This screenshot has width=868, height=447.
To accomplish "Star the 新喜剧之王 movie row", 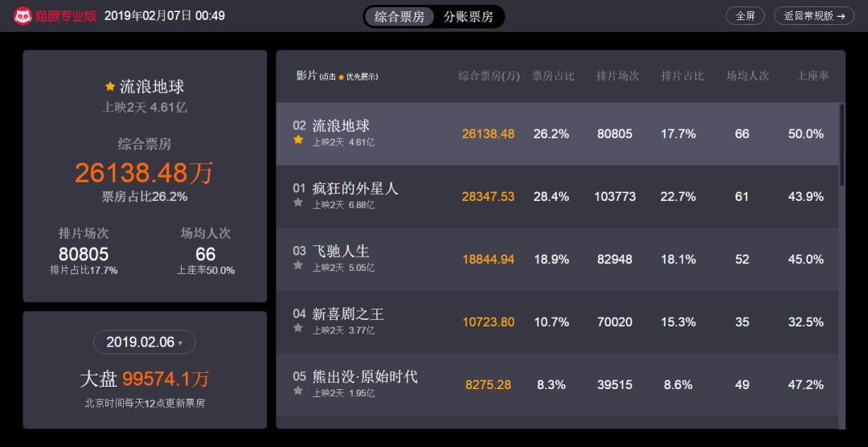I will click(x=298, y=328).
